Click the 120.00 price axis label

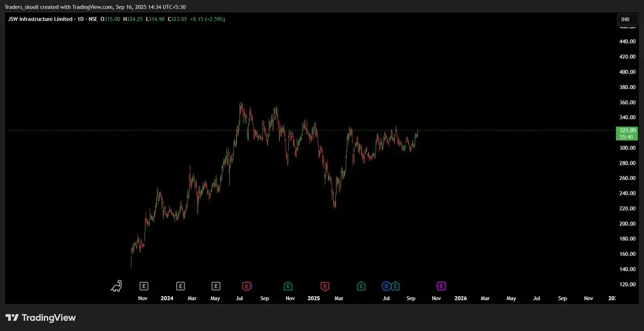click(x=627, y=284)
